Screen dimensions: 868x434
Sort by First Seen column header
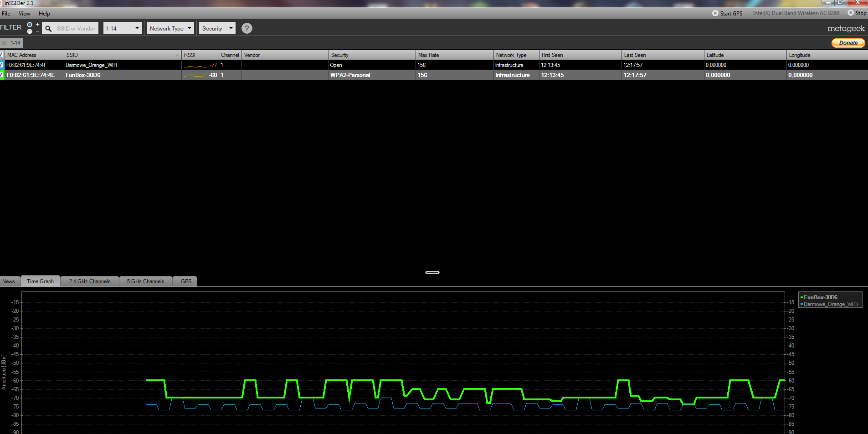tap(580, 55)
